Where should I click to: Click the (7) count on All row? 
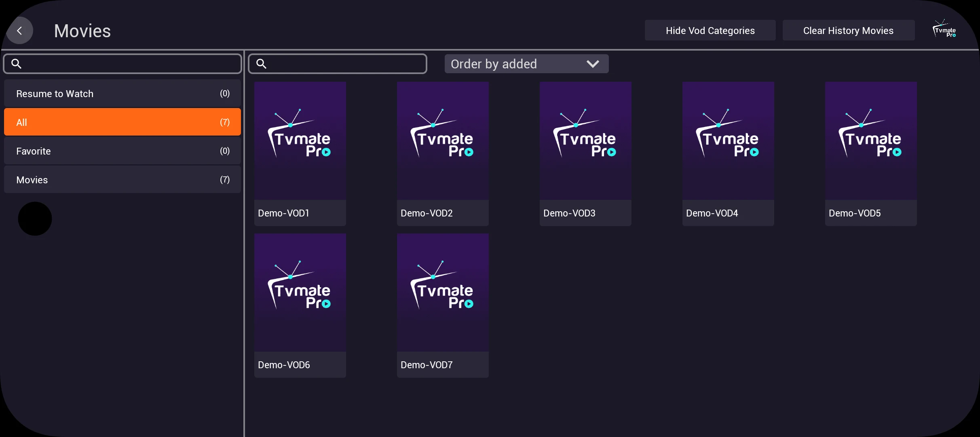point(225,122)
